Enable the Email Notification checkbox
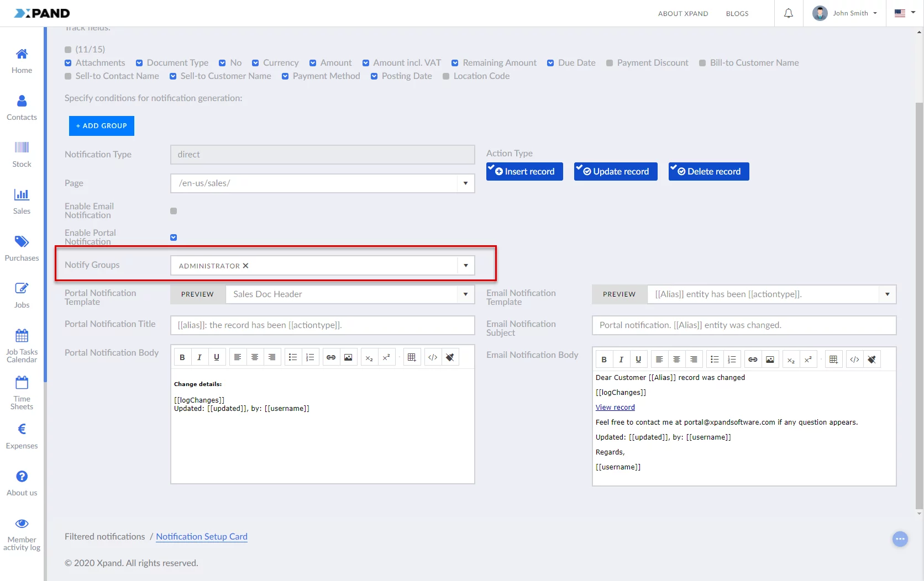 [174, 211]
